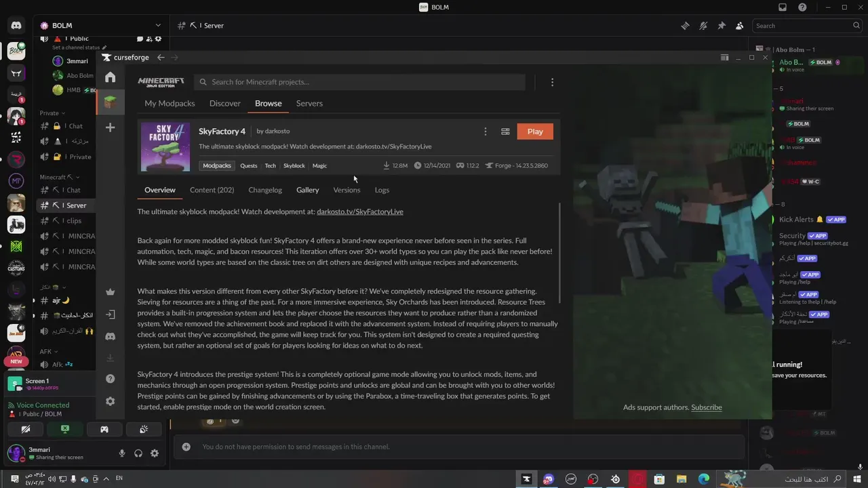Stop screen sharing in Discord
The image size is (868, 488).
coord(65,429)
